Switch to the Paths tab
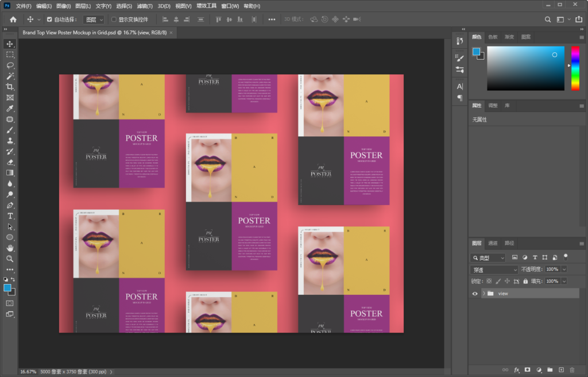This screenshot has height=377, width=588. pos(509,243)
